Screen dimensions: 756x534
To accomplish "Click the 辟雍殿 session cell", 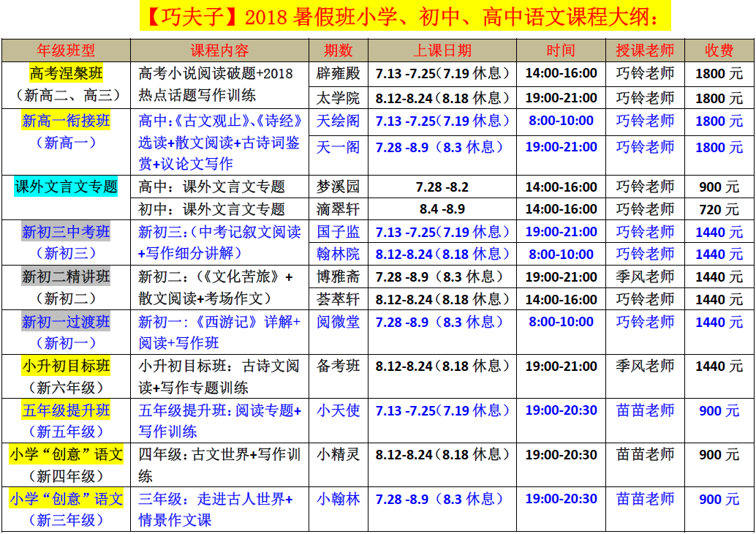I will (x=338, y=74).
